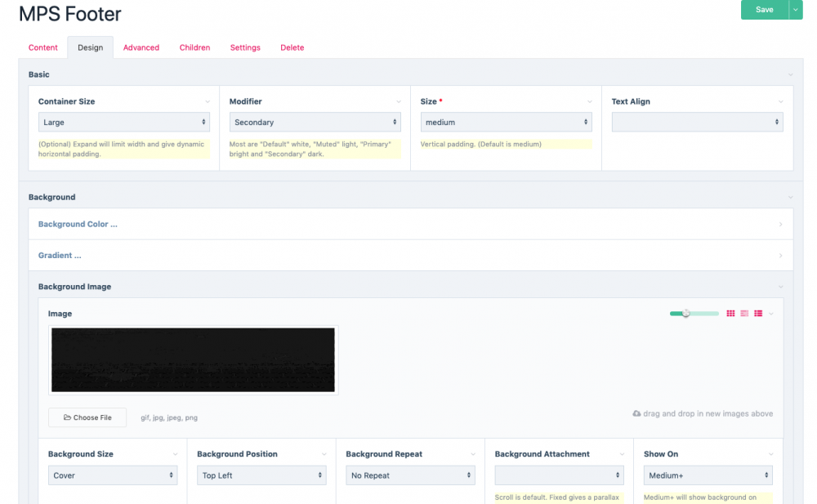Switch to the Content tab
The height and width of the screenshot is (504, 817).
click(x=42, y=47)
